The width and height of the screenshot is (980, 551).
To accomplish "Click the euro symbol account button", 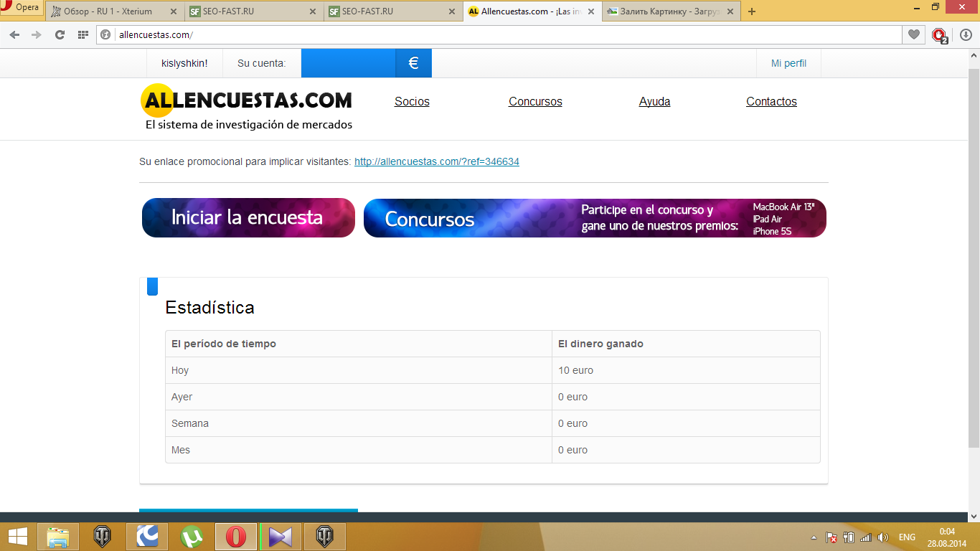I will pos(413,63).
